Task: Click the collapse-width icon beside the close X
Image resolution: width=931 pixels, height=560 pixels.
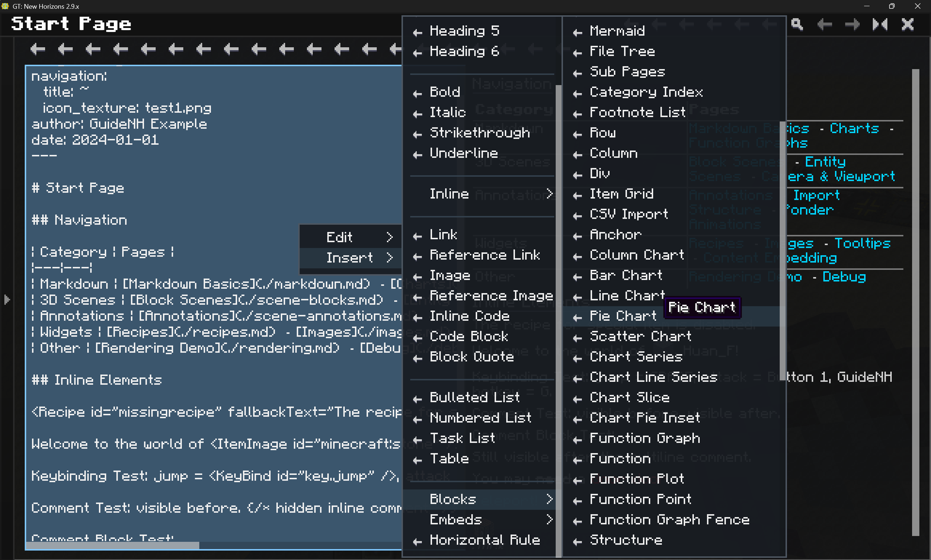Action: (x=880, y=24)
